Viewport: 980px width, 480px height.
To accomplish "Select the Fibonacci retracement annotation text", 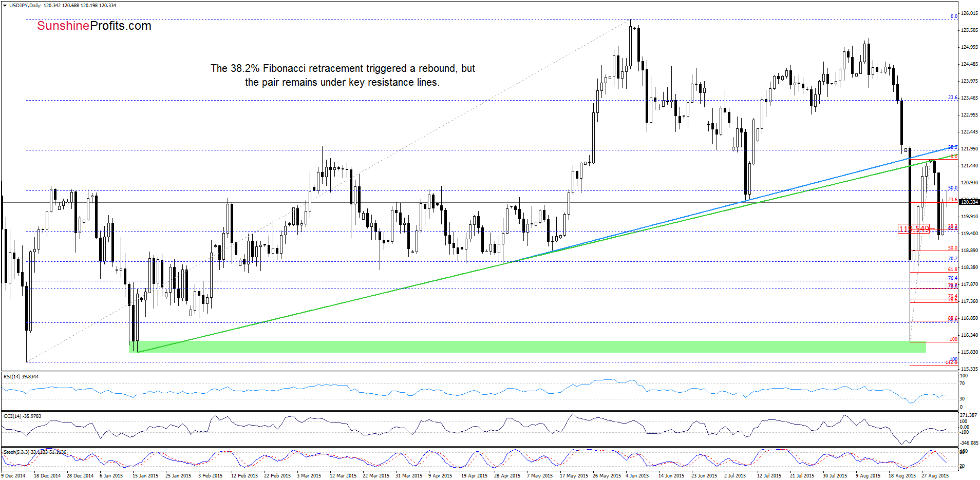I will pos(343,75).
